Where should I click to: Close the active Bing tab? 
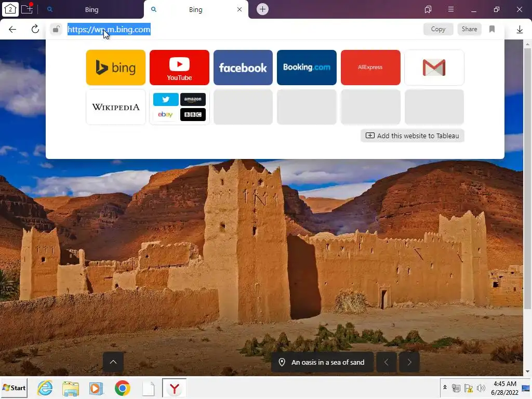[x=240, y=9]
